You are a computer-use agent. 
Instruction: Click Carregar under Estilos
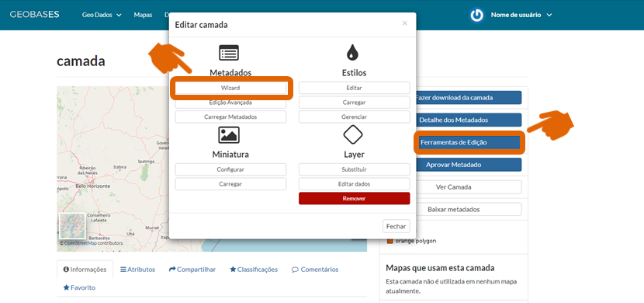[354, 103]
